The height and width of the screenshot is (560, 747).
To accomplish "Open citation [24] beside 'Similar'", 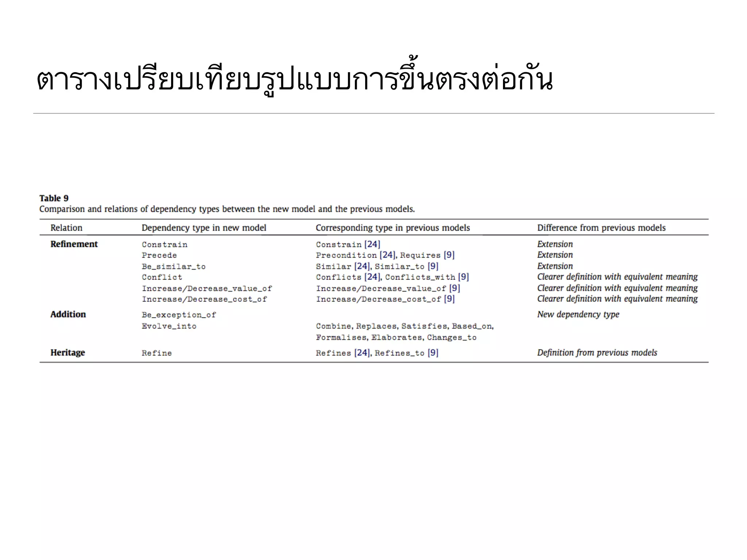I will pos(362,266).
